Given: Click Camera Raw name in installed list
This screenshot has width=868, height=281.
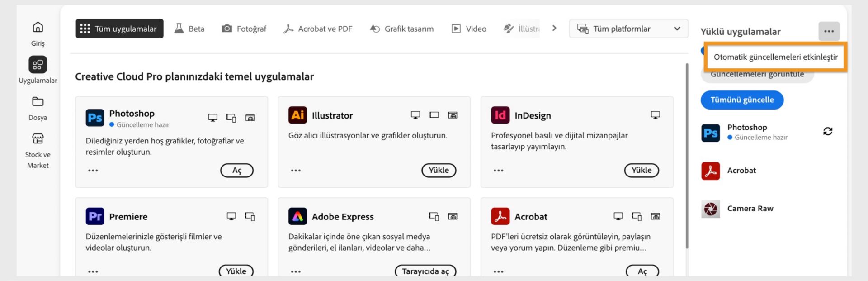Looking at the screenshot, I should (750, 209).
